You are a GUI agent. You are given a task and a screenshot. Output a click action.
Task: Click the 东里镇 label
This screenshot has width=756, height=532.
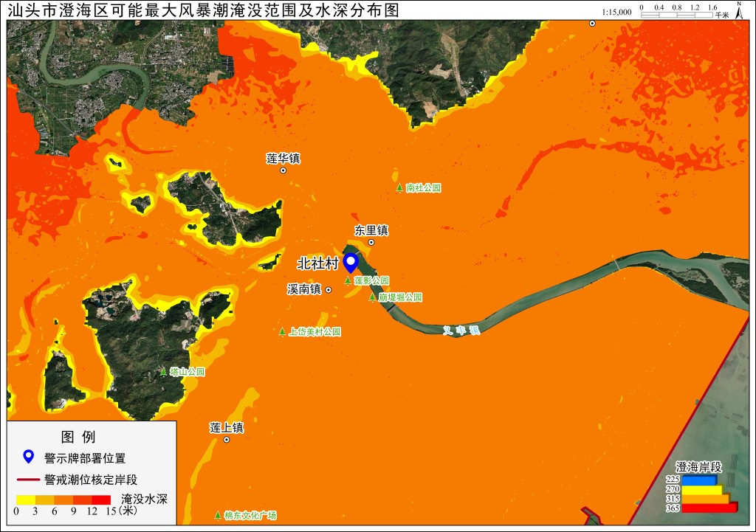tap(371, 230)
